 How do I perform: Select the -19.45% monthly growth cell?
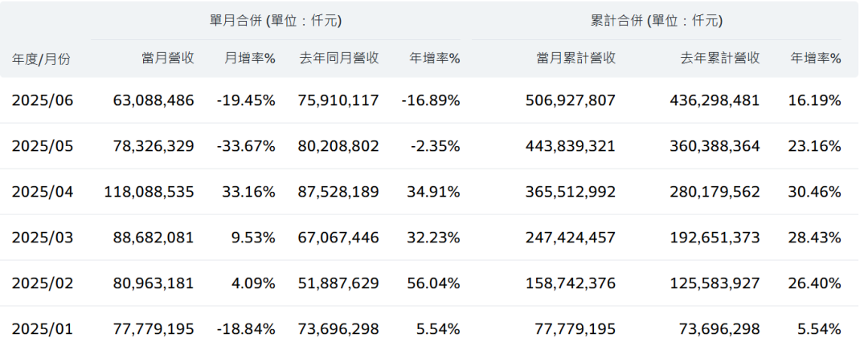247,100
